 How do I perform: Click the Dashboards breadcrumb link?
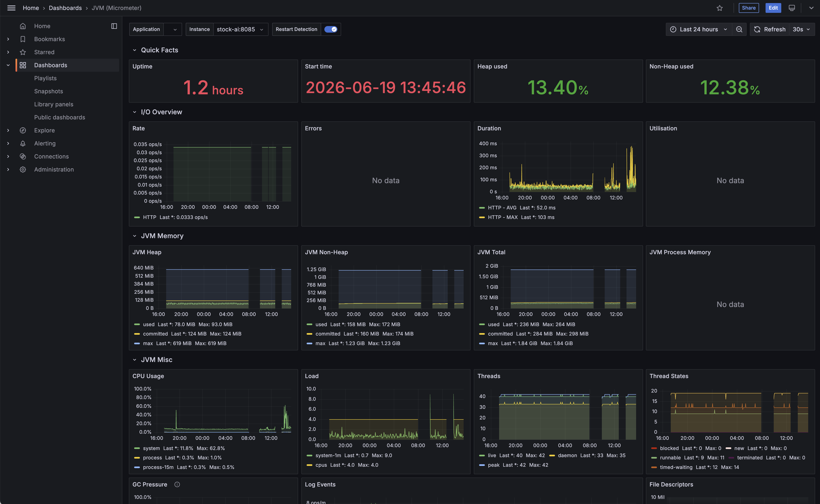point(65,8)
